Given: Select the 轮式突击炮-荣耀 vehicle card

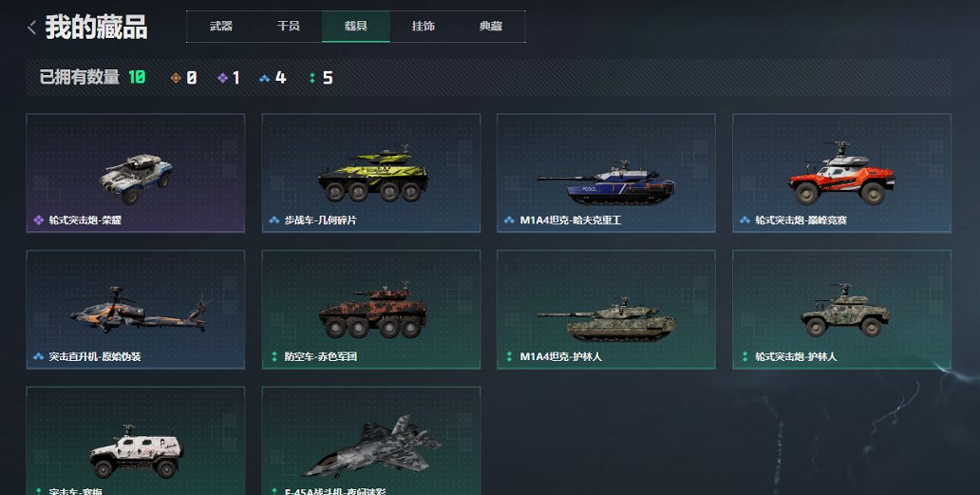Looking at the screenshot, I should point(136,173).
